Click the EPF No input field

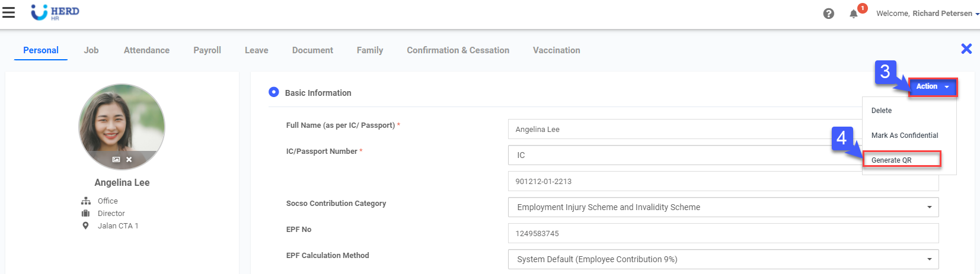point(723,233)
